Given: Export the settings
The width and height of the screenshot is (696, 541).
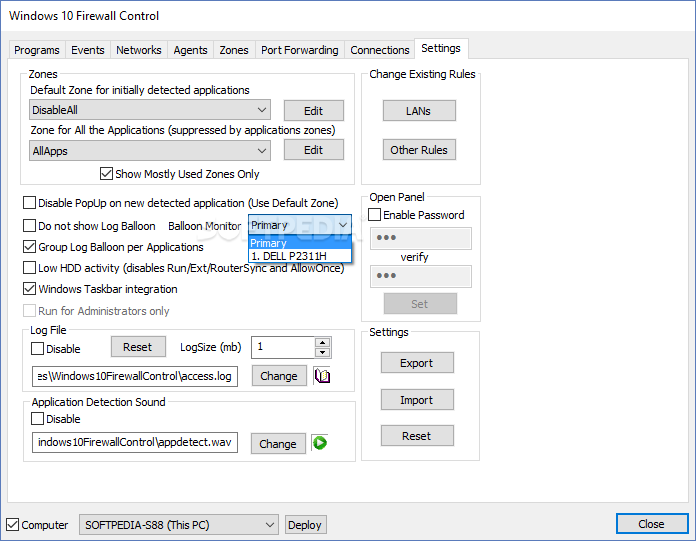Looking at the screenshot, I should pos(417,363).
